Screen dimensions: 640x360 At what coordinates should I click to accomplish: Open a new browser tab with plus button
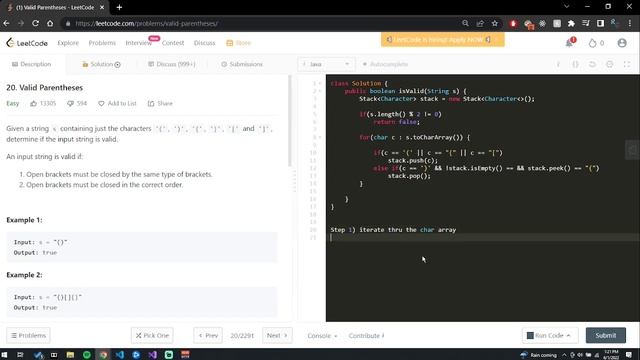119,7
